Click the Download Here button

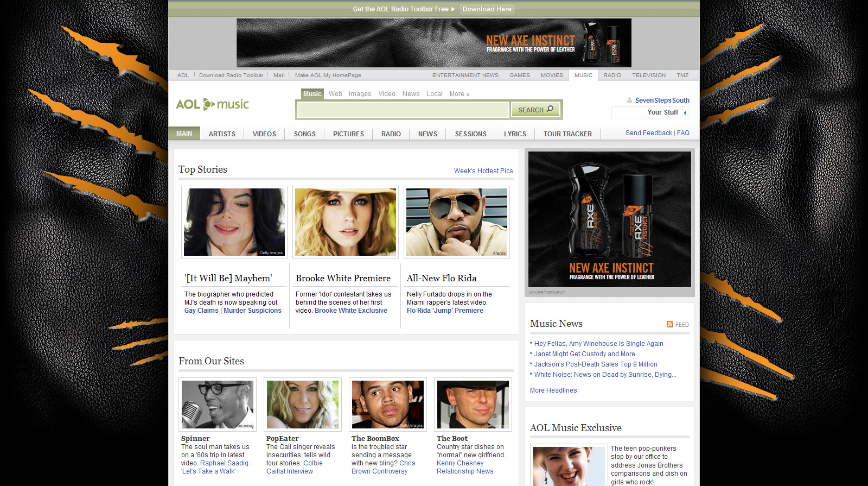tap(487, 9)
